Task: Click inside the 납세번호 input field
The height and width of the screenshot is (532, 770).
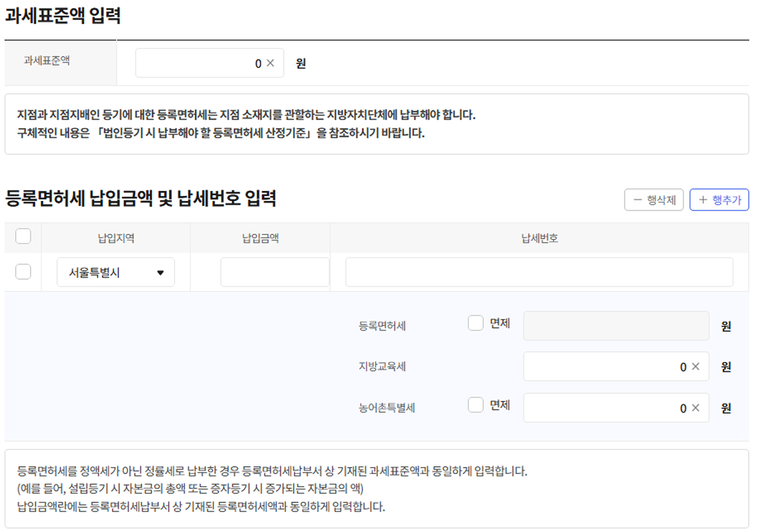Action: click(x=538, y=272)
